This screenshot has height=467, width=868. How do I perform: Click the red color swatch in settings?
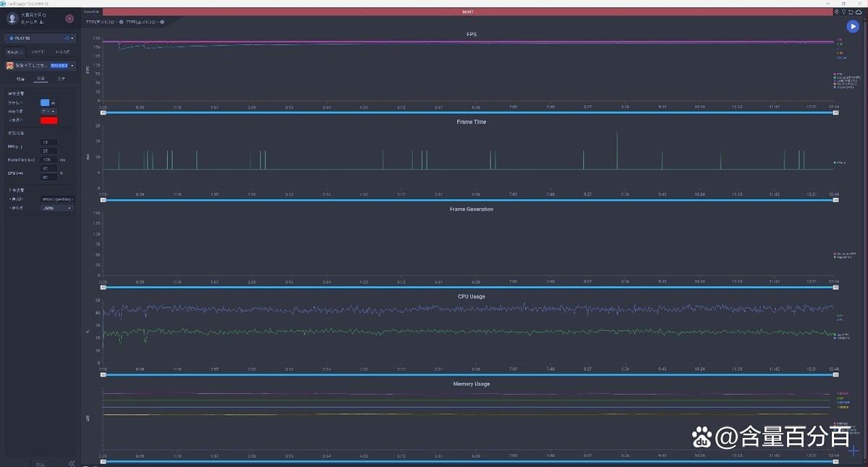(49, 120)
